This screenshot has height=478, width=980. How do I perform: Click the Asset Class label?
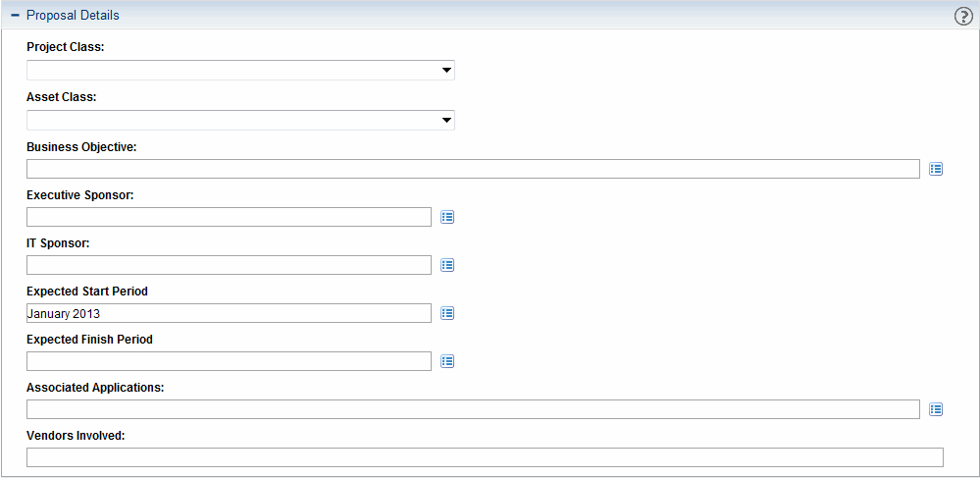61,97
